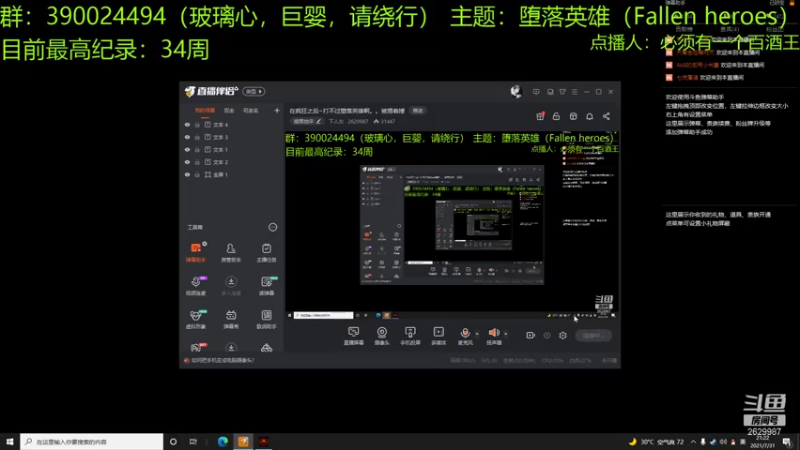Open the mode dropdown next to the app logo
The image size is (800, 450).
[254, 91]
